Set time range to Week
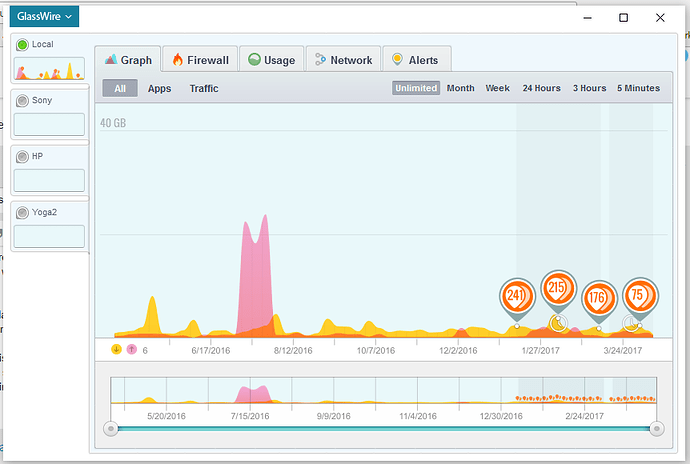 [497, 88]
